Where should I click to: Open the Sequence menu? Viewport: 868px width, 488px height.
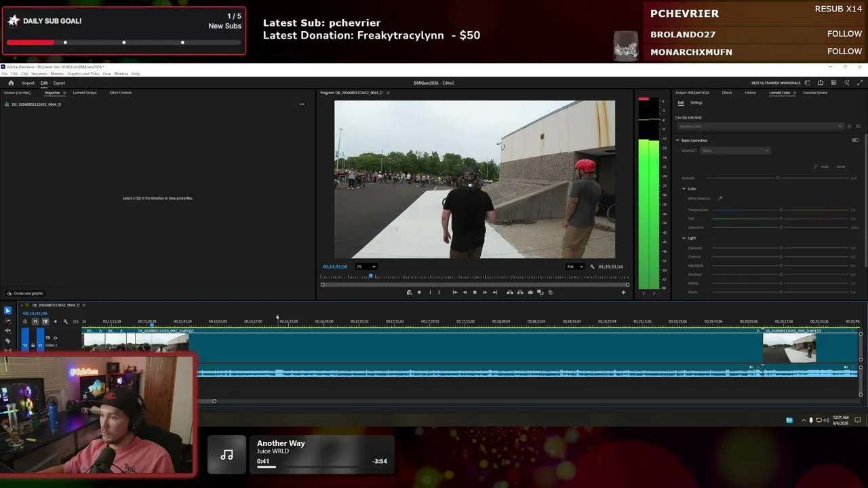(x=39, y=74)
